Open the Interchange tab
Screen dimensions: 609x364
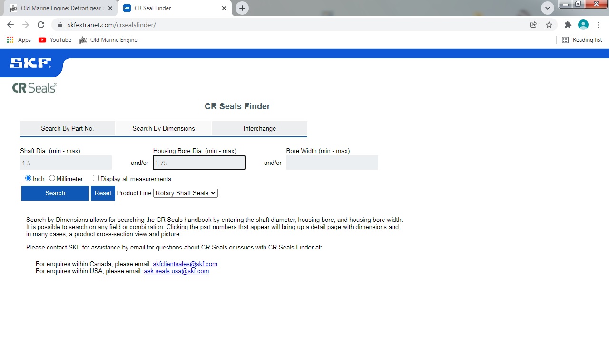point(260,128)
